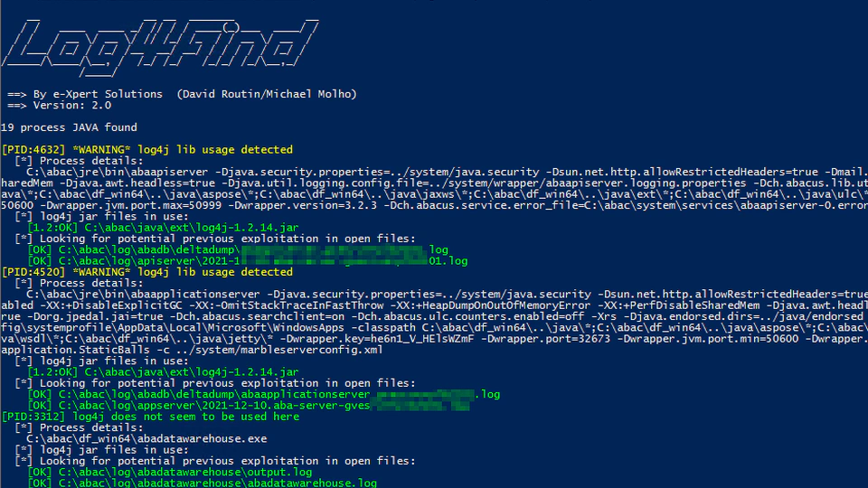
Task: Click 'log4j jar files in use' under PID:3312
Action: pyautogui.click(x=101, y=450)
